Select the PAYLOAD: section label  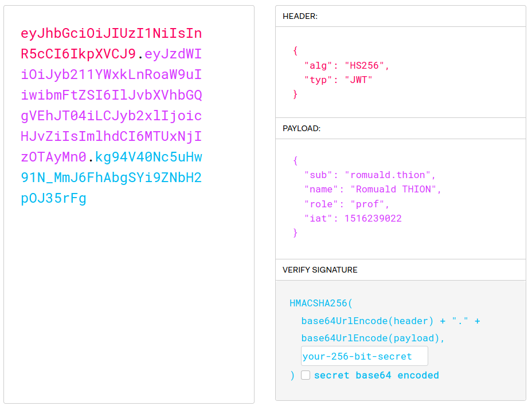point(301,129)
